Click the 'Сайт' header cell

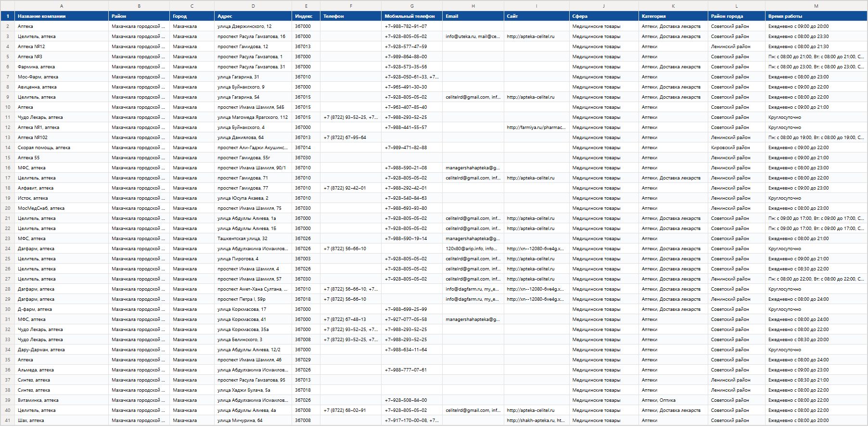[x=536, y=16]
